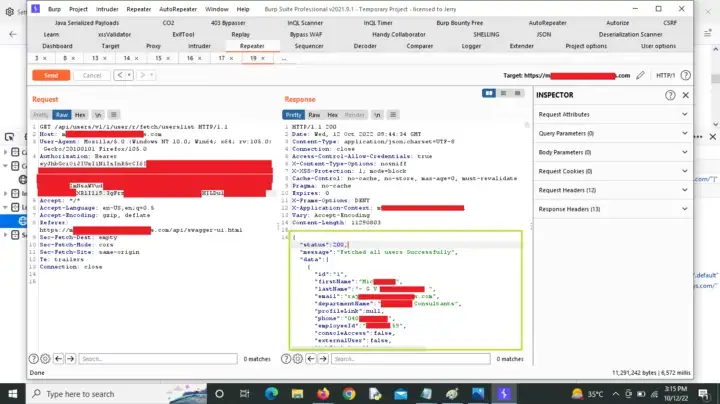
Task: Open request search help icon
Action: coord(34,359)
